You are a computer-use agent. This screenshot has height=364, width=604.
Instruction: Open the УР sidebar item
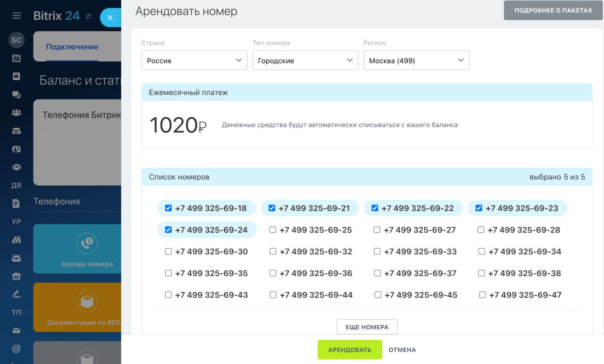(17, 222)
